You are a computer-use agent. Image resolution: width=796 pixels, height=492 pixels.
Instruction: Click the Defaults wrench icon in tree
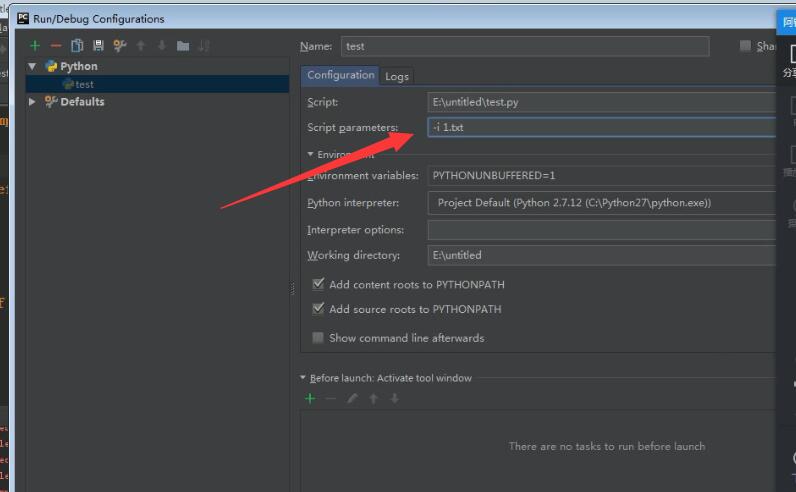click(51, 102)
